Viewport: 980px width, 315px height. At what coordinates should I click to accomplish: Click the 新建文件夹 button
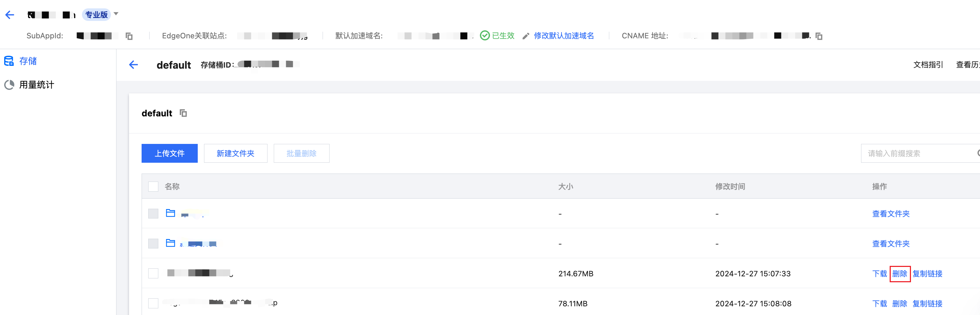tap(235, 154)
